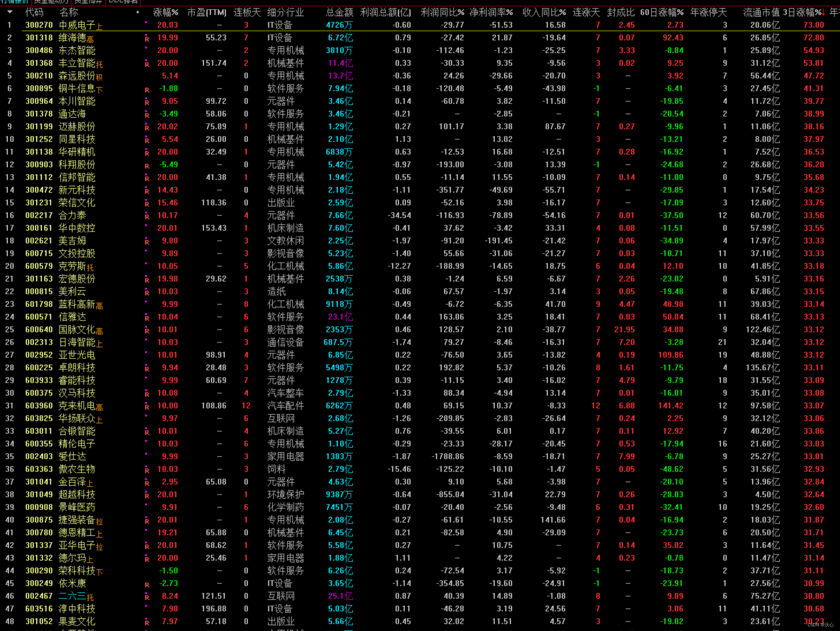Image resolution: width=840 pixels, height=631 pixels.
Task: Select stock name 亚世光电
Action: 77,355
